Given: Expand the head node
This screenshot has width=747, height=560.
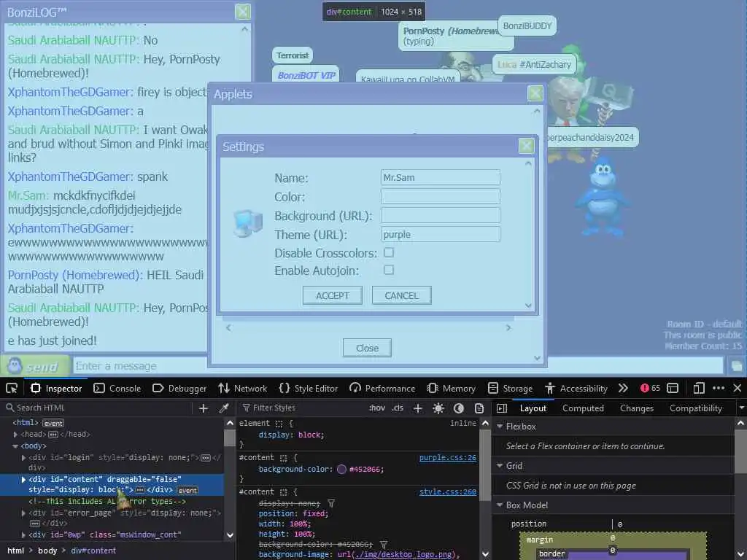Looking at the screenshot, I should (15, 435).
